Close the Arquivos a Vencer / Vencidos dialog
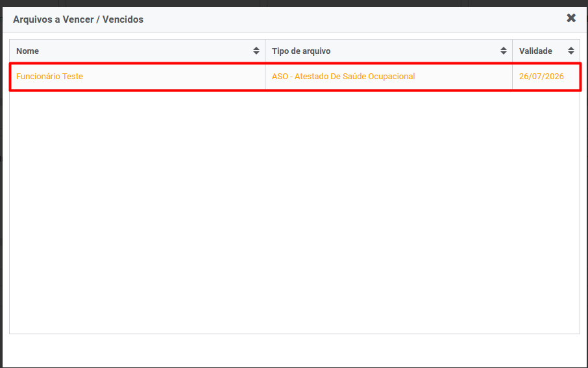The width and height of the screenshot is (588, 368). [570, 18]
